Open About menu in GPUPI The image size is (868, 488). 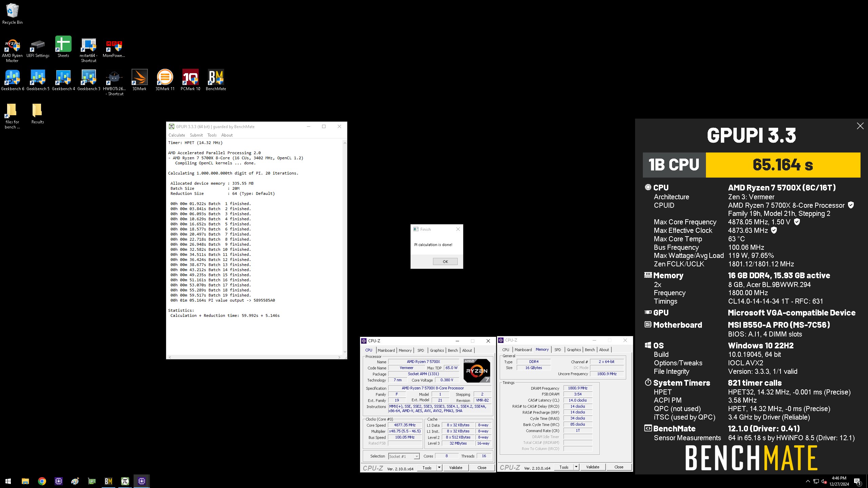[227, 135]
